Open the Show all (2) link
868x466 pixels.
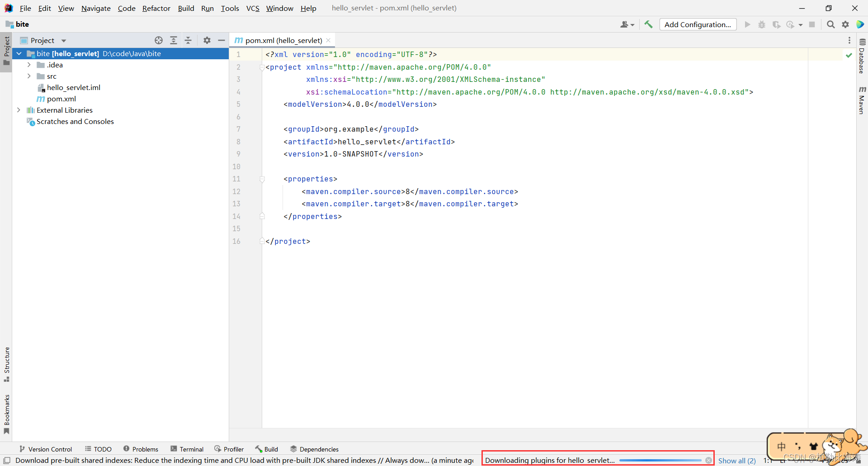(736, 460)
